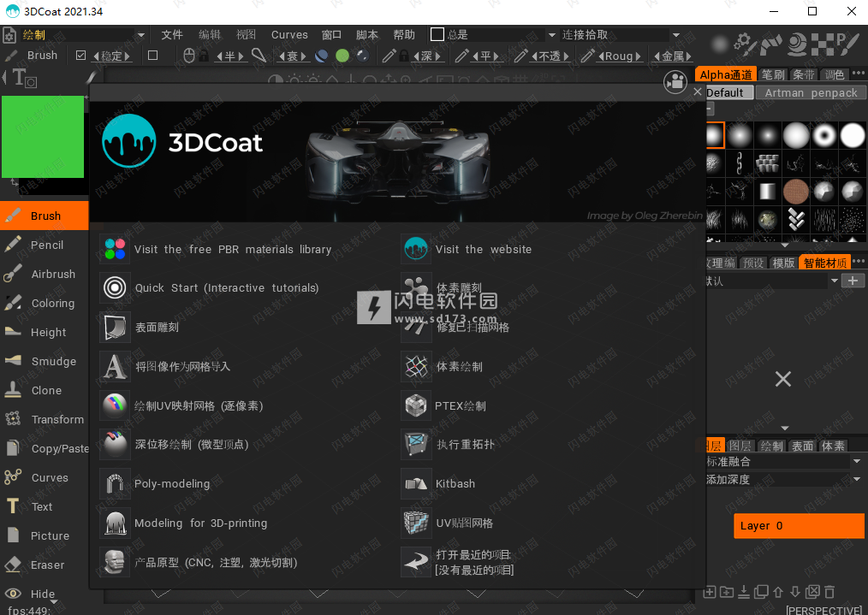Screen dimensions: 868x615
Task: Expand the 总是 dropdown arrow
Action: pos(552,35)
